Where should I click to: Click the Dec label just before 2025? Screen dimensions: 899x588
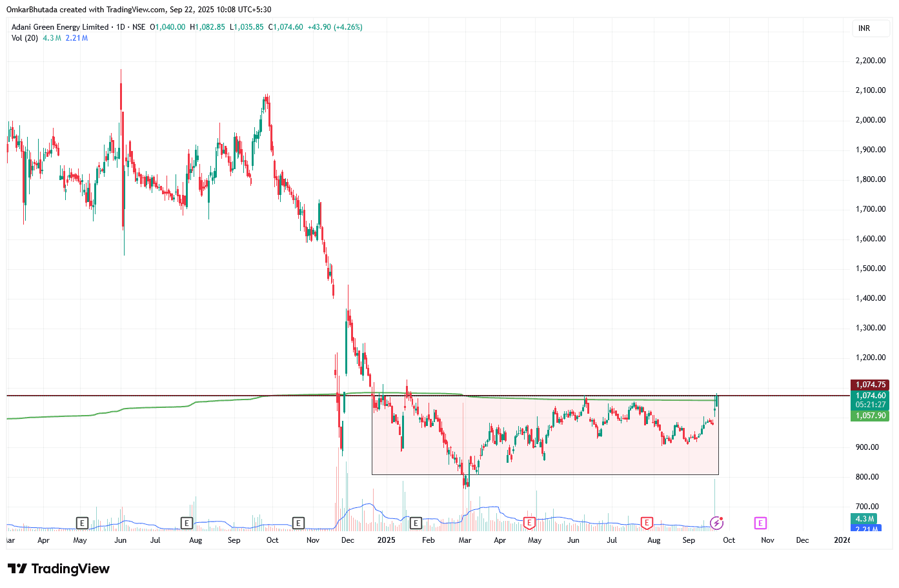coord(347,540)
